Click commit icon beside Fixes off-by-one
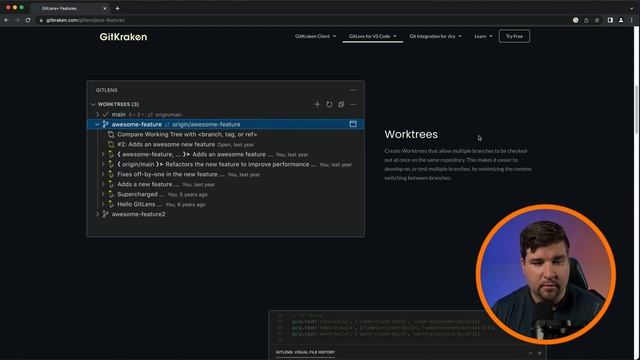The height and width of the screenshot is (360, 640). point(111,174)
